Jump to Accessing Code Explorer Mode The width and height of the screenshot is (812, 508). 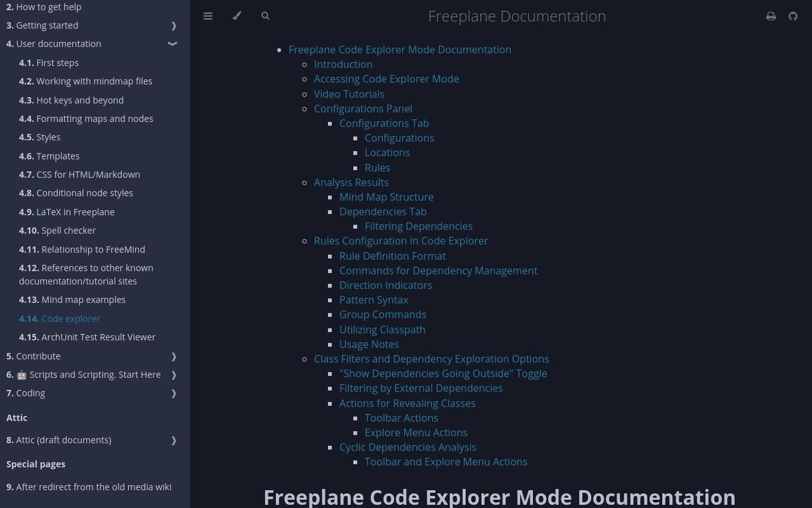tap(386, 79)
